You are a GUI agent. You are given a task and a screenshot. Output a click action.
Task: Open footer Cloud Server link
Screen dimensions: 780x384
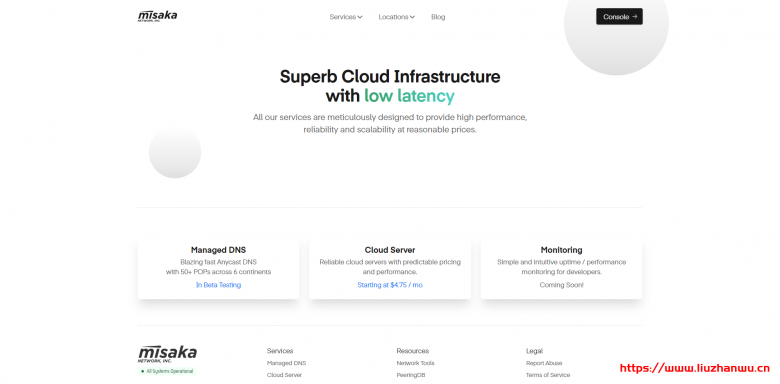(x=284, y=375)
